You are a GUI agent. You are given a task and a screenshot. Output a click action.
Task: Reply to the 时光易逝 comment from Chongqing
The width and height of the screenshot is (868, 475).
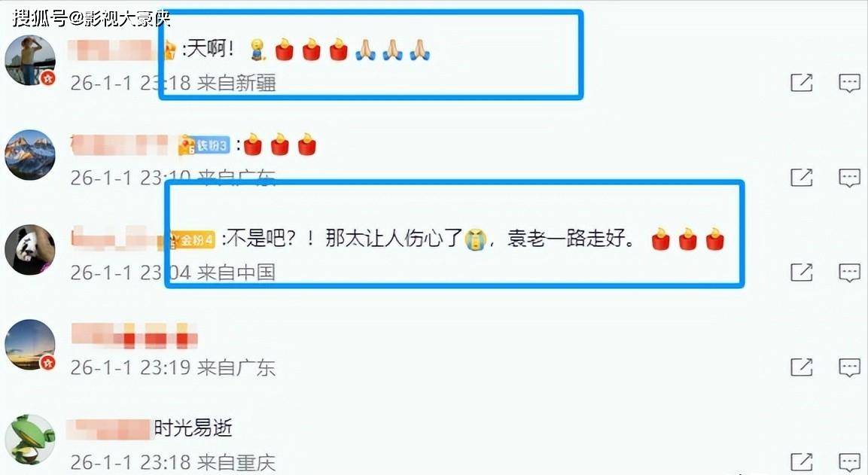point(849,461)
